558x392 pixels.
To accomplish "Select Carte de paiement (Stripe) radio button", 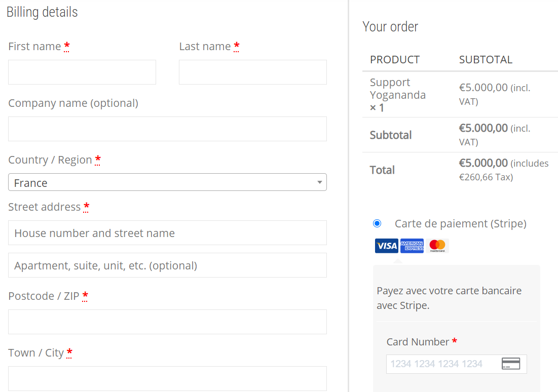I will (x=377, y=223).
